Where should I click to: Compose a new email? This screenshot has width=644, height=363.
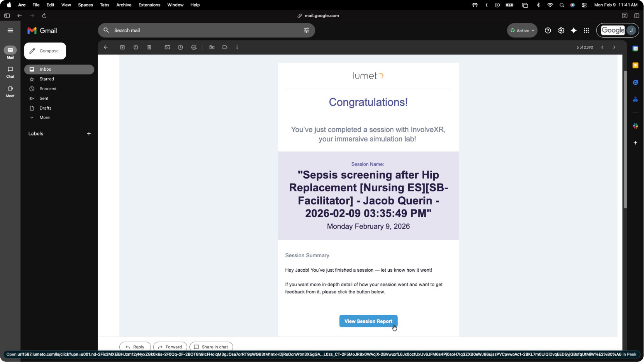(x=45, y=51)
